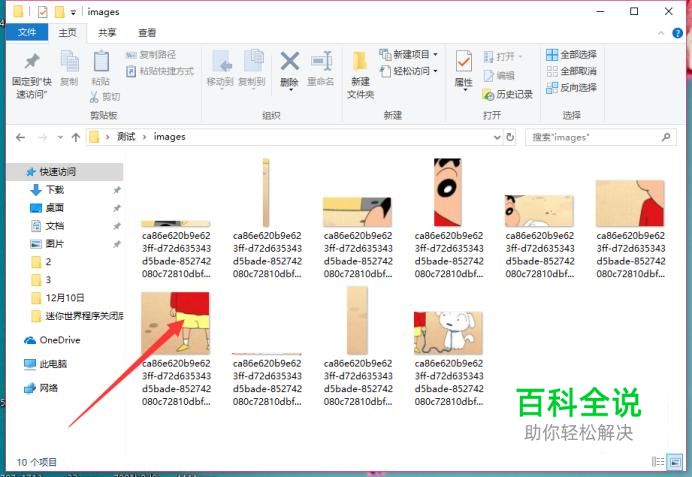Select Quick access in the navigation pane
The width and height of the screenshot is (692, 477).
65,172
